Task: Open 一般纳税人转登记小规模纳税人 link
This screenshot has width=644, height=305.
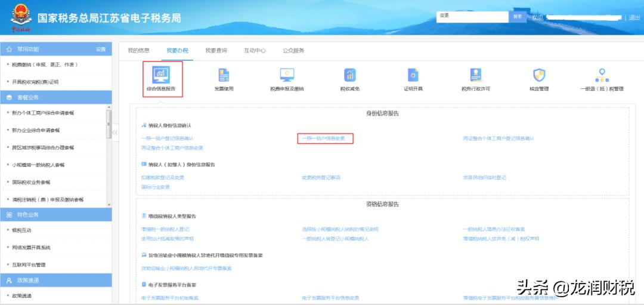Action: tap(336, 238)
